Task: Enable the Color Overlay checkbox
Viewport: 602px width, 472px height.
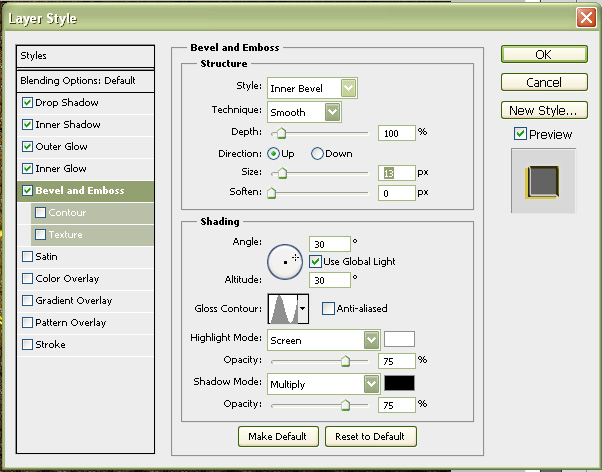Action: [x=27, y=278]
